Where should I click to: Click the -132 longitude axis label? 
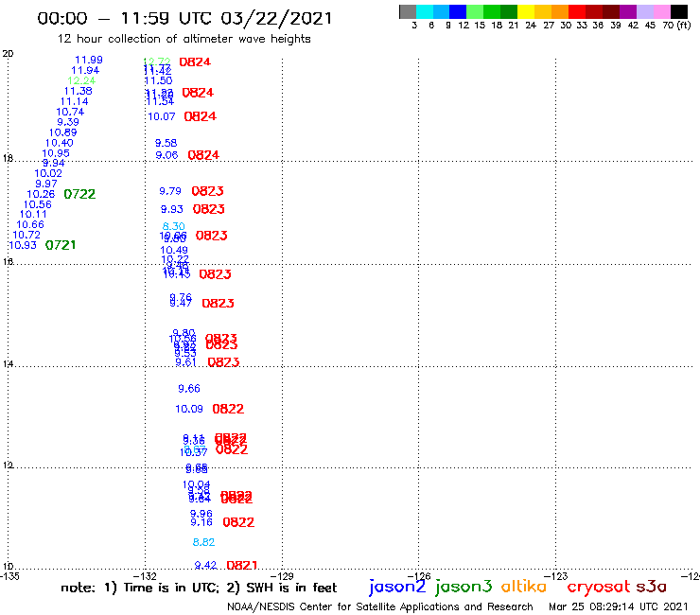(x=145, y=576)
